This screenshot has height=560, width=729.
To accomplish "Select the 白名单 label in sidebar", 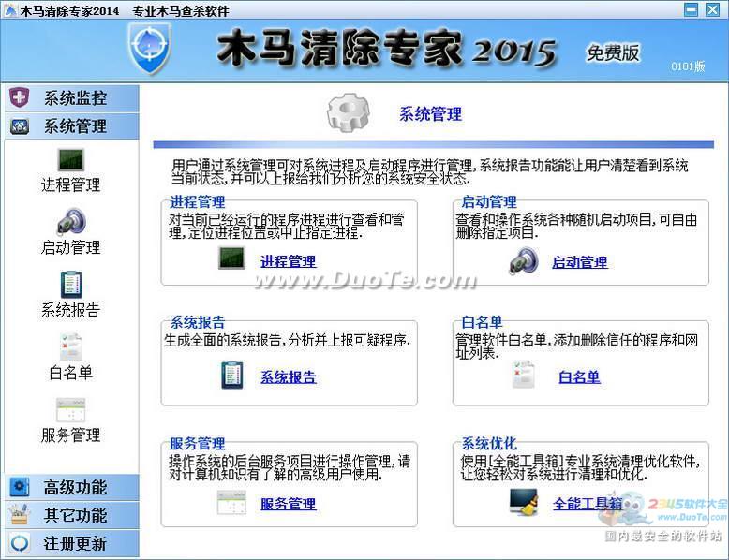I will 70,373.
